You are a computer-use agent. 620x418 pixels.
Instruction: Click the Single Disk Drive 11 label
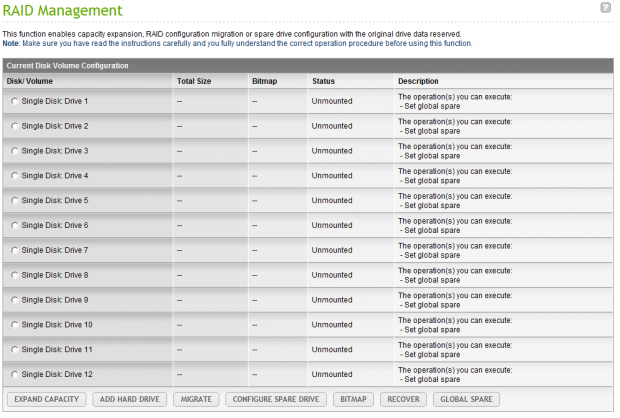click(57, 350)
